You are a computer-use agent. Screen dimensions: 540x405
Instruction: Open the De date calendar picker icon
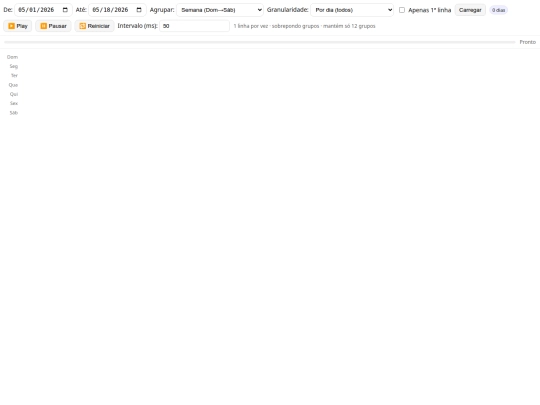click(x=65, y=10)
